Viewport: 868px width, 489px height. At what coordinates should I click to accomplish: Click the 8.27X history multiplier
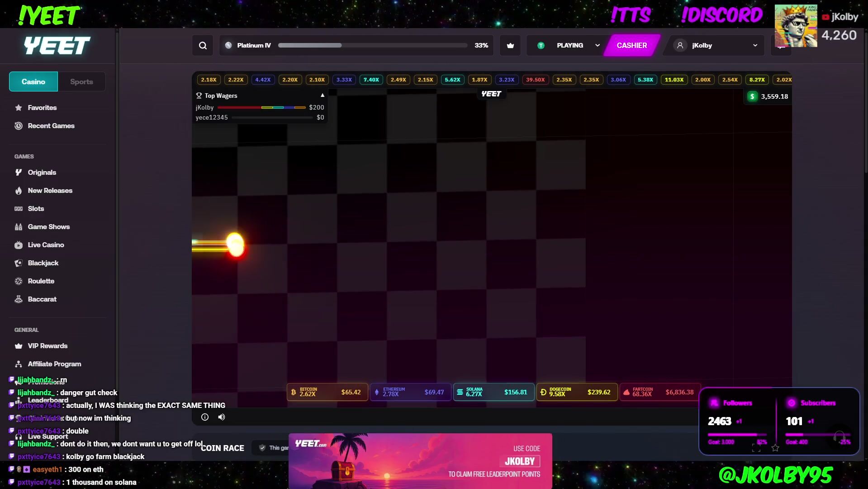click(757, 80)
